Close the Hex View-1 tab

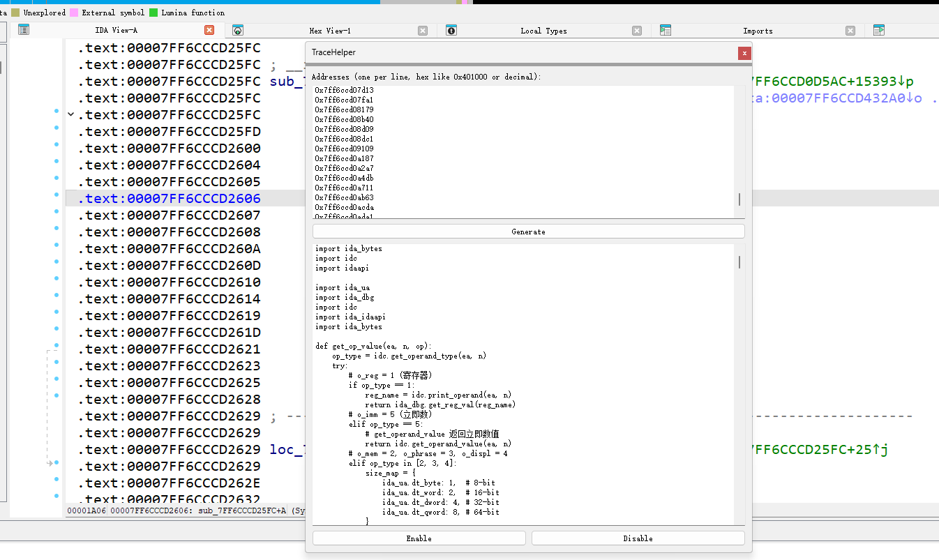pos(423,30)
